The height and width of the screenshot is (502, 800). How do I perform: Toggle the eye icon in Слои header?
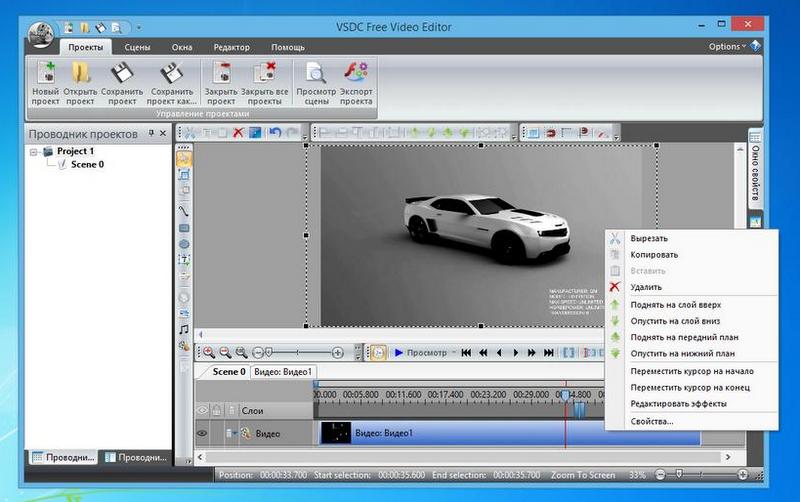pos(202,410)
